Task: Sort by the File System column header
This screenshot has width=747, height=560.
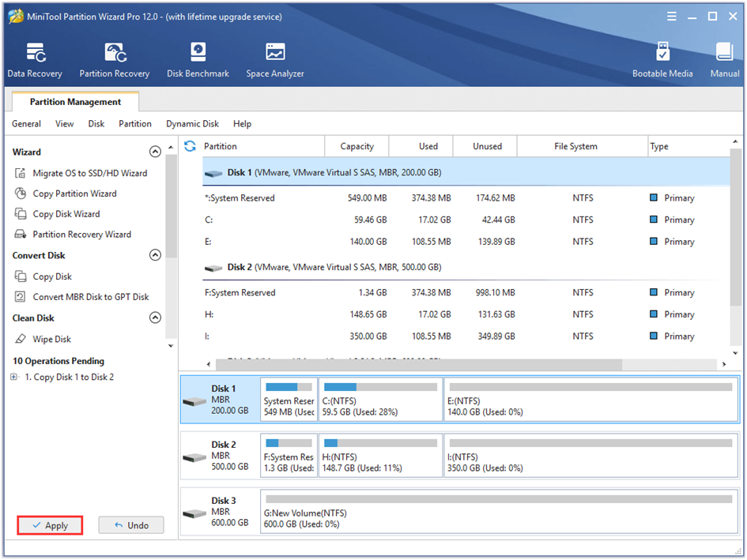Action: coord(582,146)
